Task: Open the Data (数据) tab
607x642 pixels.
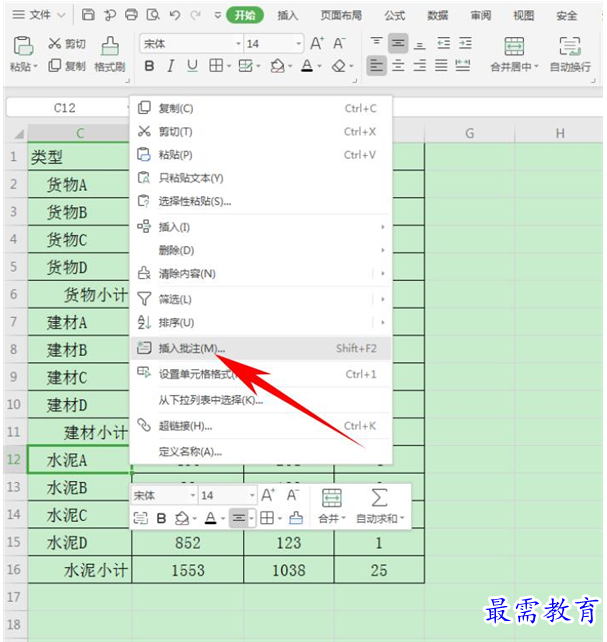Action: tap(438, 16)
